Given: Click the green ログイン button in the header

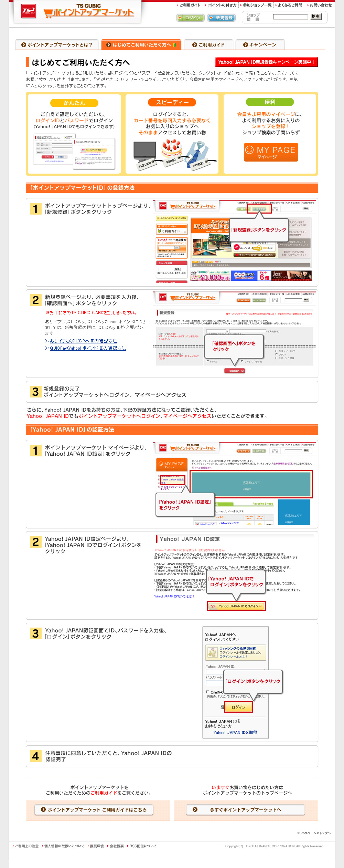Looking at the screenshot, I should click(190, 18).
